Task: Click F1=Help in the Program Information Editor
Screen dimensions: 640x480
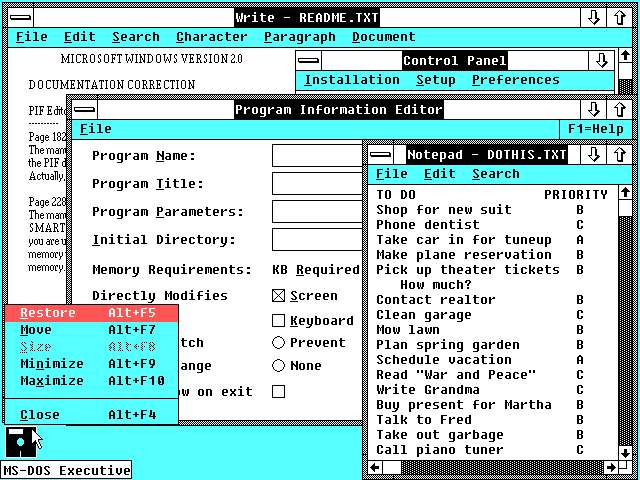Action: click(596, 129)
